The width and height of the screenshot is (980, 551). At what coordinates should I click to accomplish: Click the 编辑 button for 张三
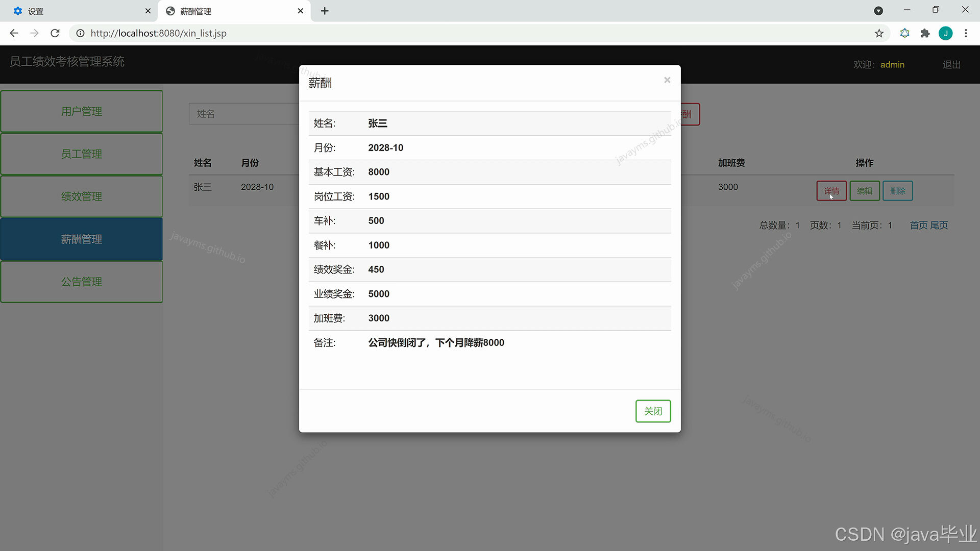[865, 191]
